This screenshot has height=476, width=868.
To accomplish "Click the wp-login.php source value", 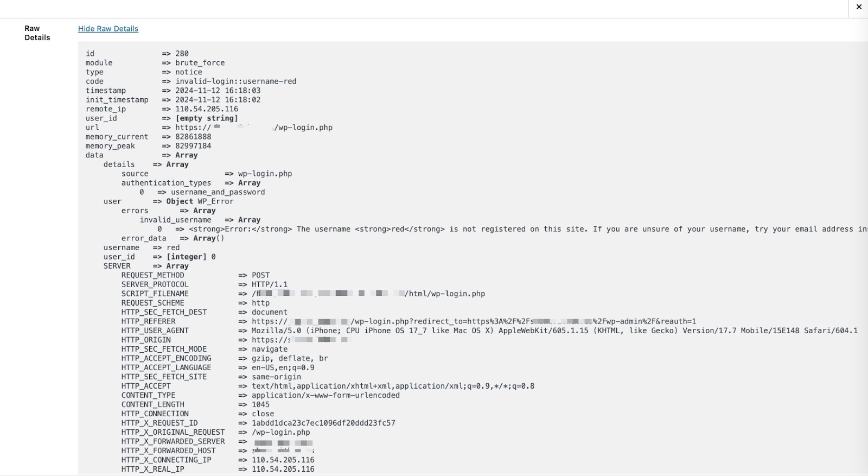I will pos(265,174).
